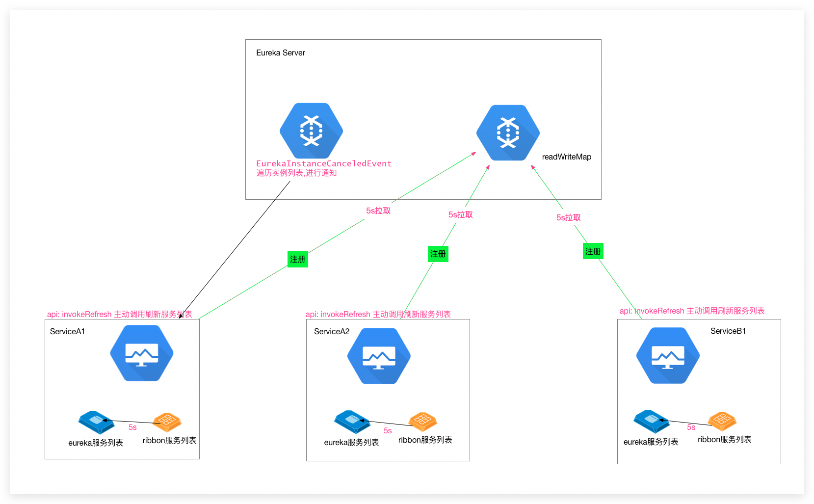This screenshot has width=814, height=504.
Task: Click the "5s拉取" label on ServiceA1's line
Action: (378, 211)
